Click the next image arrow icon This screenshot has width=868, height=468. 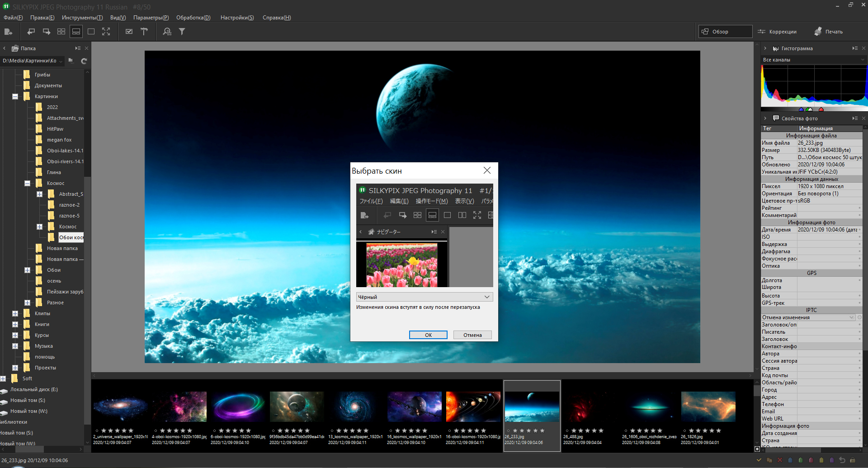pyautogui.click(x=46, y=32)
